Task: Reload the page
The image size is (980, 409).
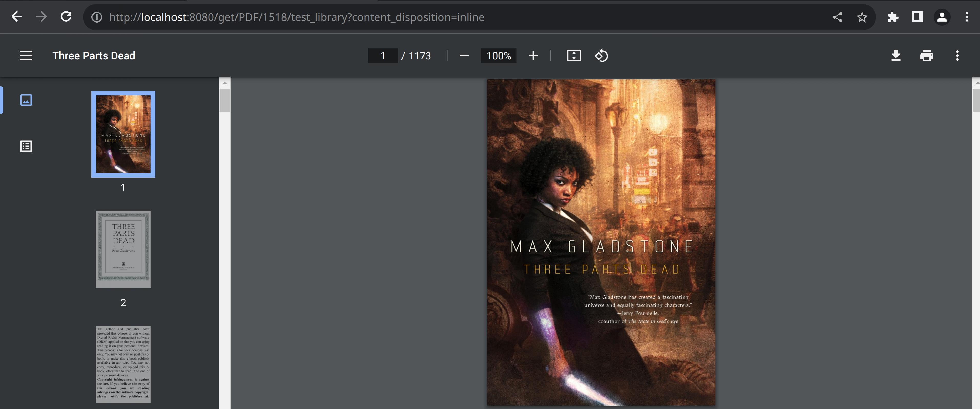Action: (x=66, y=17)
